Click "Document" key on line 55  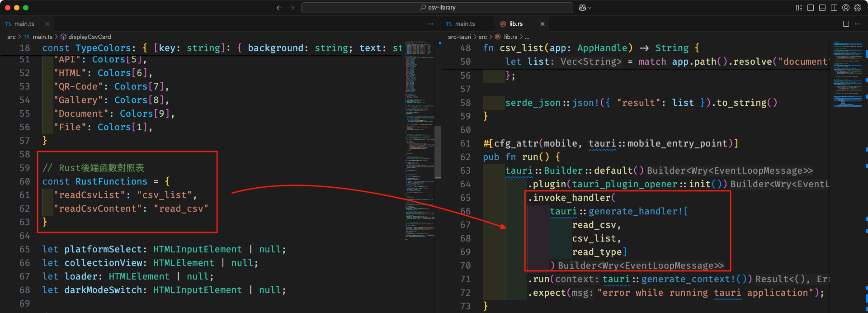tap(81, 114)
